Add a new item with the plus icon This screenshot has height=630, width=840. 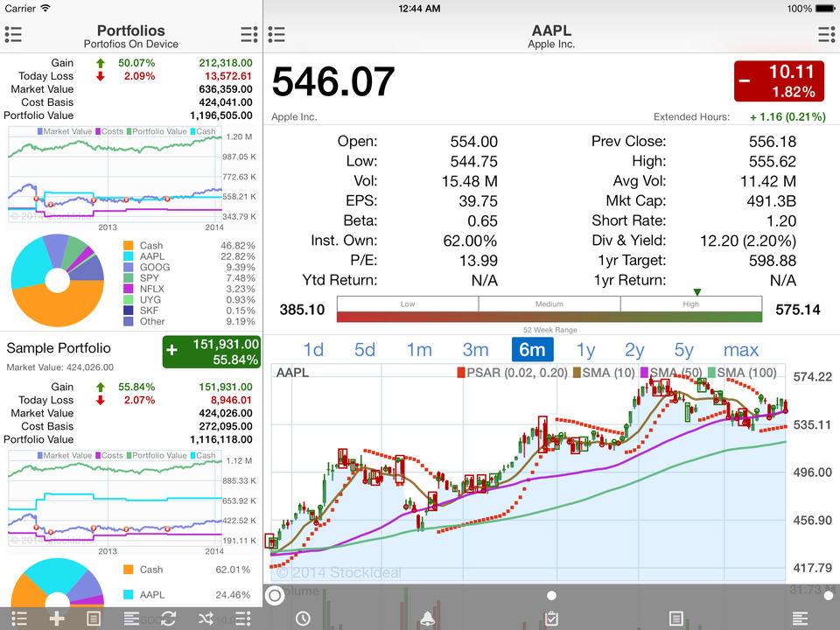click(x=55, y=619)
